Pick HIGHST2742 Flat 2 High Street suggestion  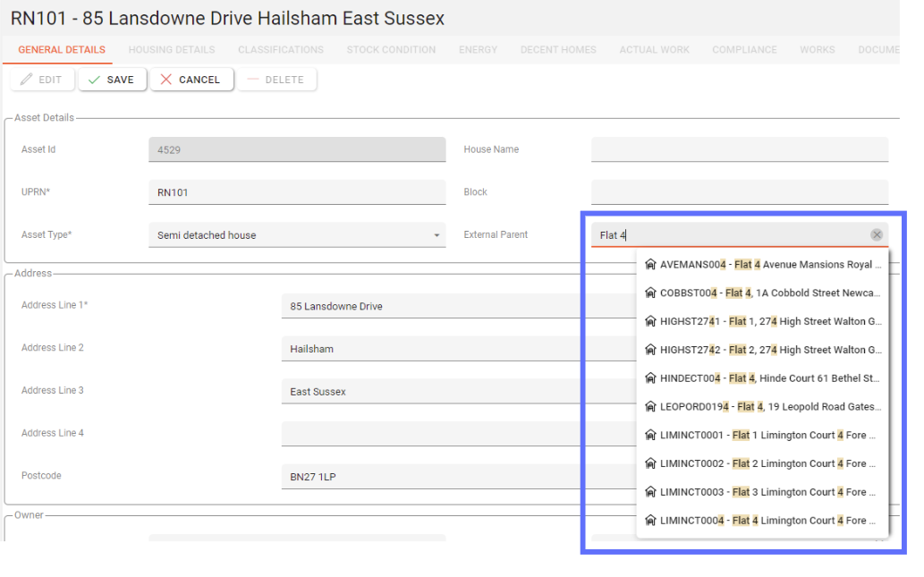[769, 350]
